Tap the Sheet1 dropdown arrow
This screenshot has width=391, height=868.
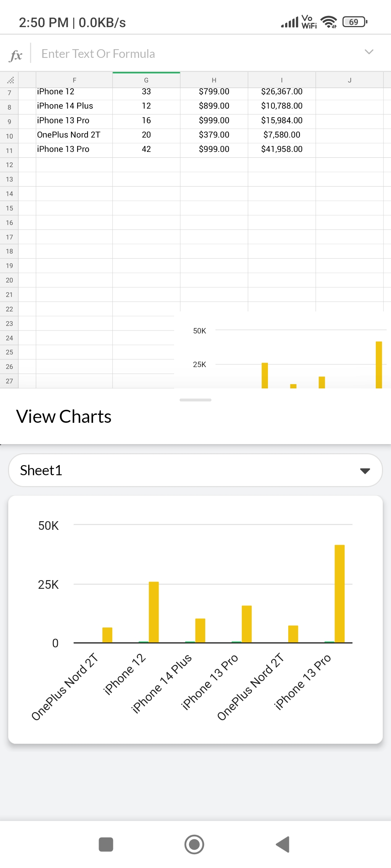(x=365, y=471)
